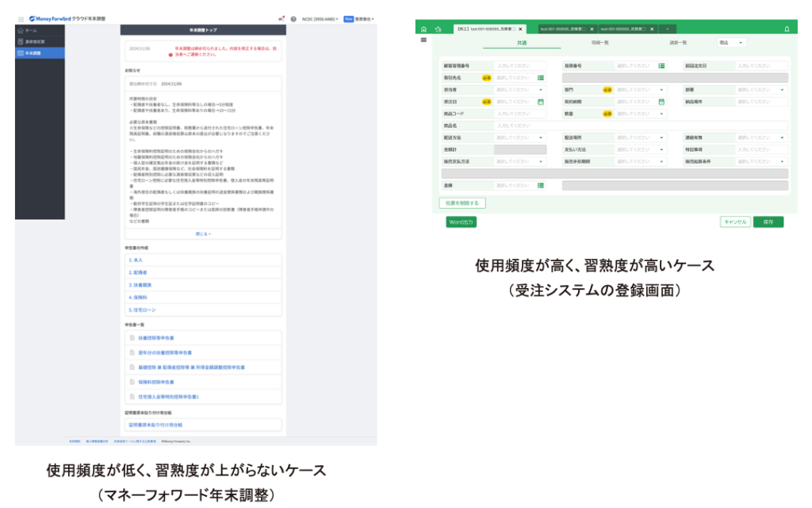The width and height of the screenshot is (812, 508).
Task: Click the notification bell in green header
Action: (x=786, y=29)
